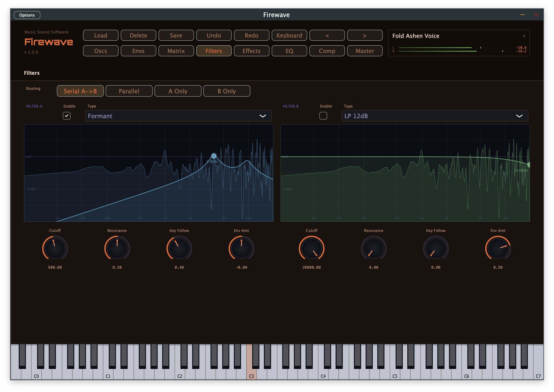554x392 pixels.
Task: Click the highlighted C3 piano key
Action: pyautogui.click(x=251, y=374)
